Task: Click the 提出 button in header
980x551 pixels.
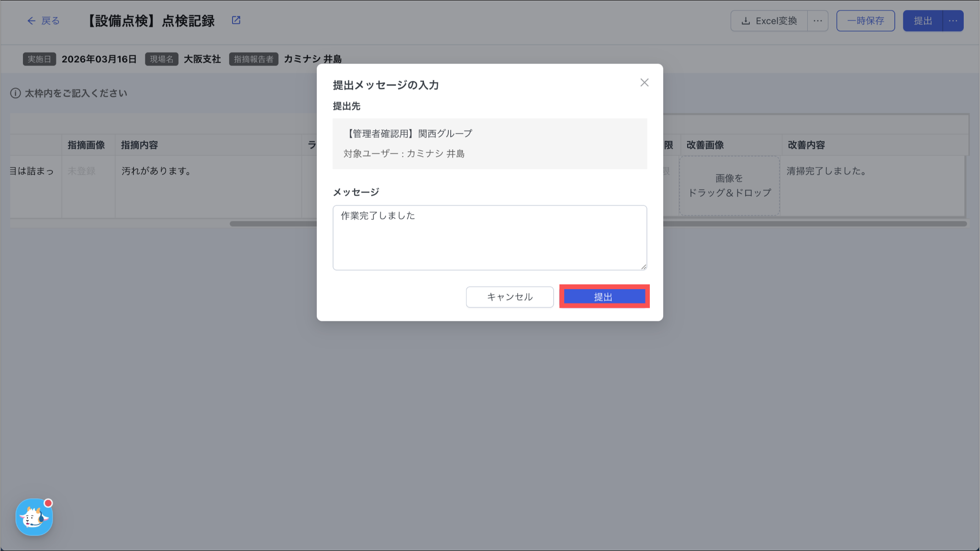Action: click(923, 21)
